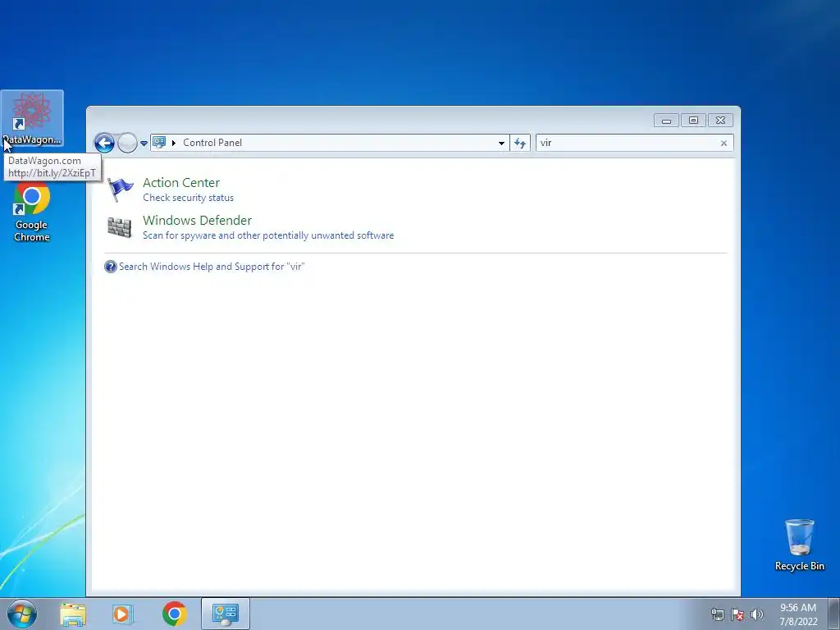Maximize the Control Panel window
The width and height of the screenshot is (840, 630).
click(x=693, y=121)
